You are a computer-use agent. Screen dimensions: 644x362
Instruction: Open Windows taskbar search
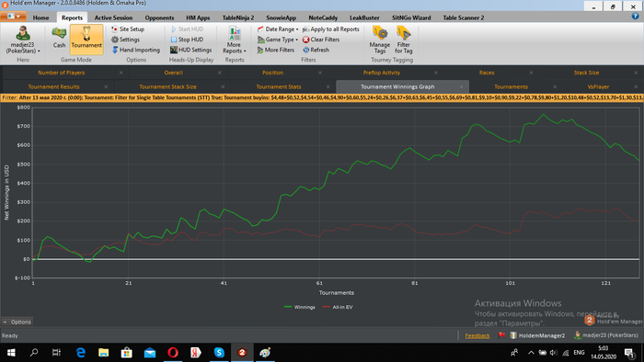34,353
